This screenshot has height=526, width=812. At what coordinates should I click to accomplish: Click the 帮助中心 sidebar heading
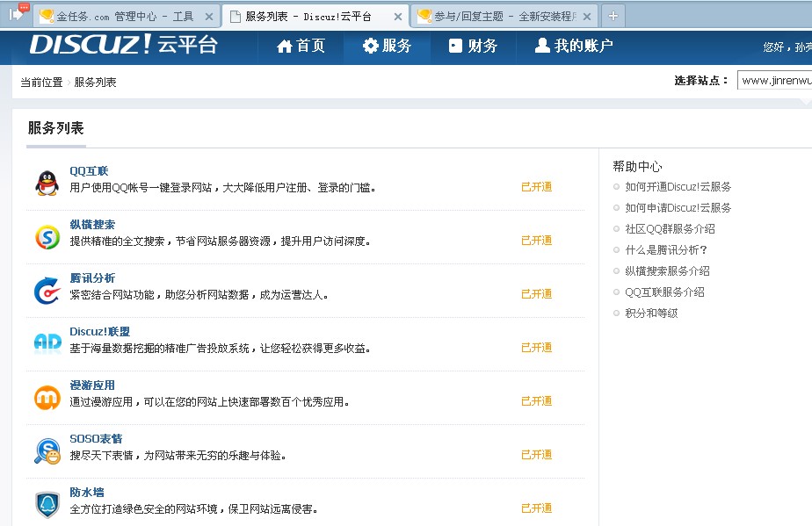click(637, 166)
